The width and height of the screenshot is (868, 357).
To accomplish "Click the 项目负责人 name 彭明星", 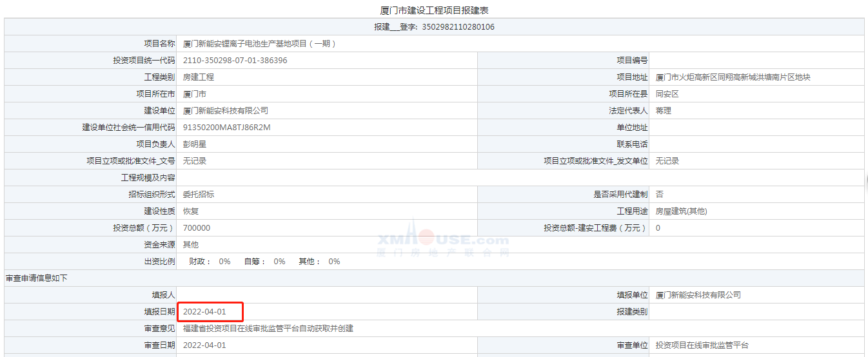I will [x=195, y=144].
